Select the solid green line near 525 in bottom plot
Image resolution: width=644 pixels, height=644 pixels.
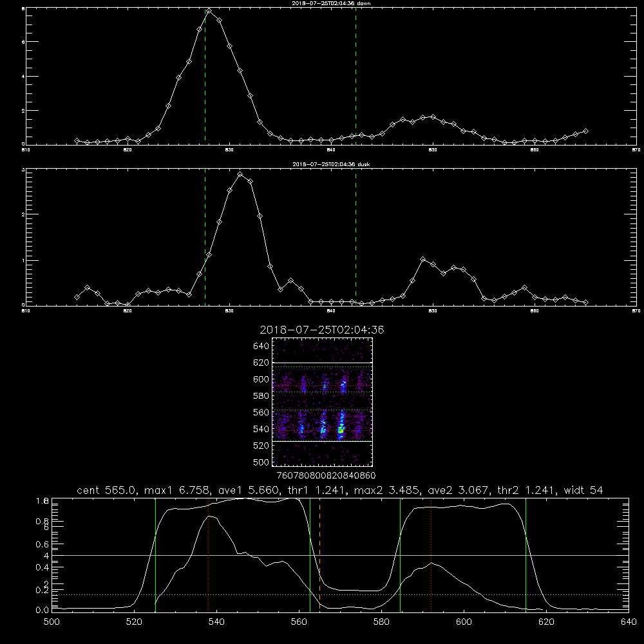pyautogui.click(x=155, y=555)
